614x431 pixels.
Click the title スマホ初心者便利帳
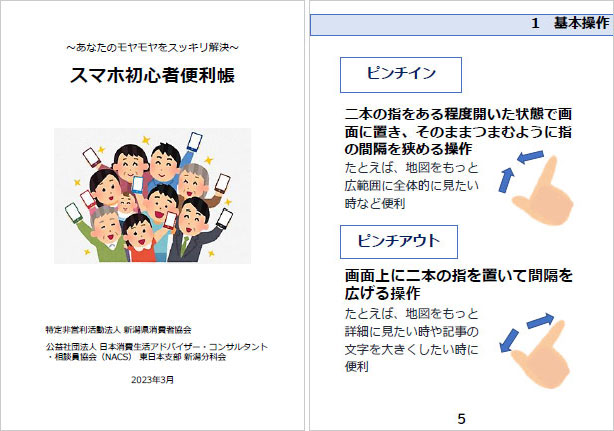pyautogui.click(x=152, y=75)
